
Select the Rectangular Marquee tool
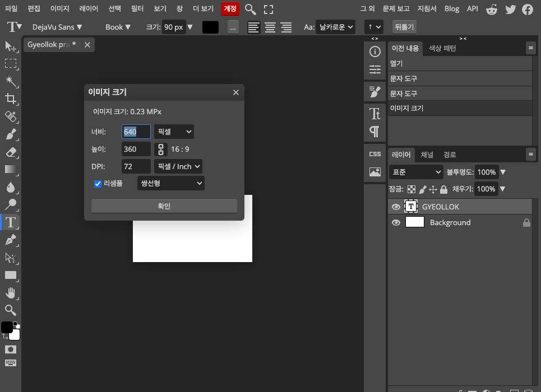11,63
